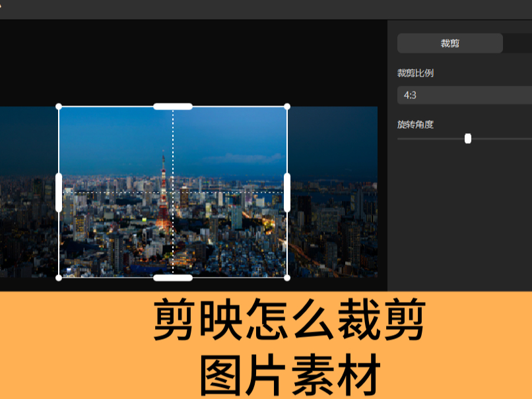Click the right edge crop handle
This screenshot has height=399, width=532.
tap(287, 193)
